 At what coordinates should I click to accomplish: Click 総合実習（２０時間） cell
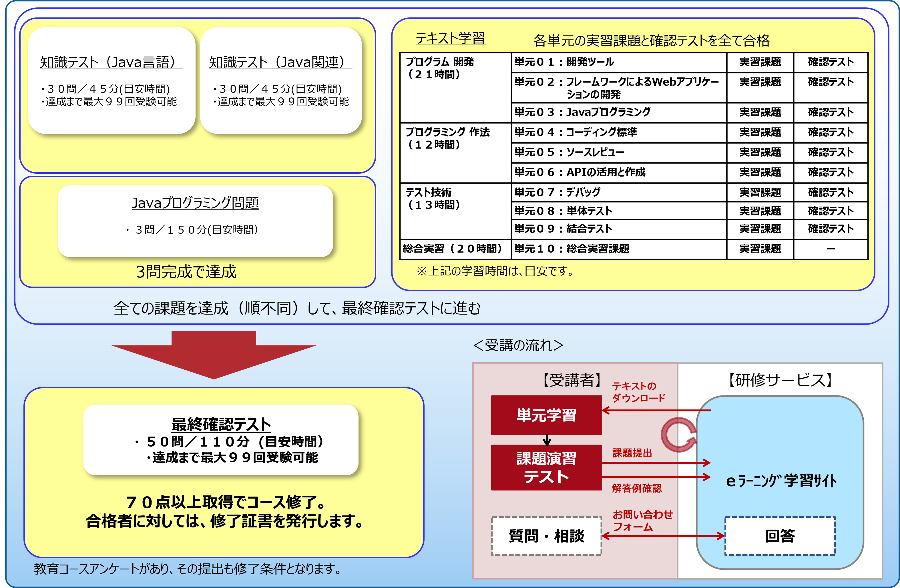coord(455,249)
